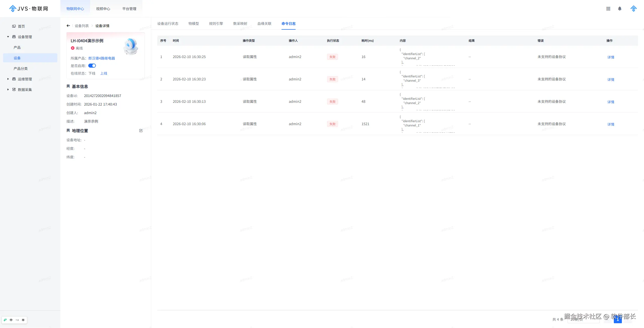
Task: Select 视频中心 in the top navigation
Action: 103,9
